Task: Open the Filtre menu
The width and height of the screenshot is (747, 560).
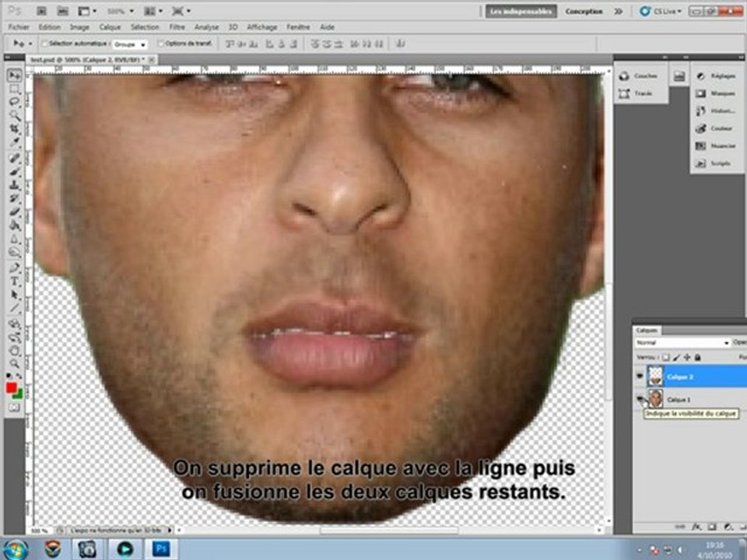Action: (177, 27)
